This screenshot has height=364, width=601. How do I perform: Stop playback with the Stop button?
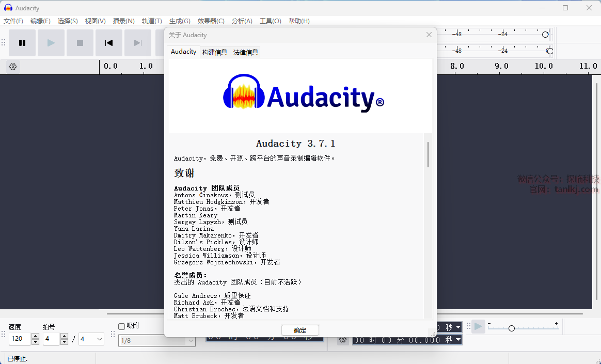[x=80, y=43]
